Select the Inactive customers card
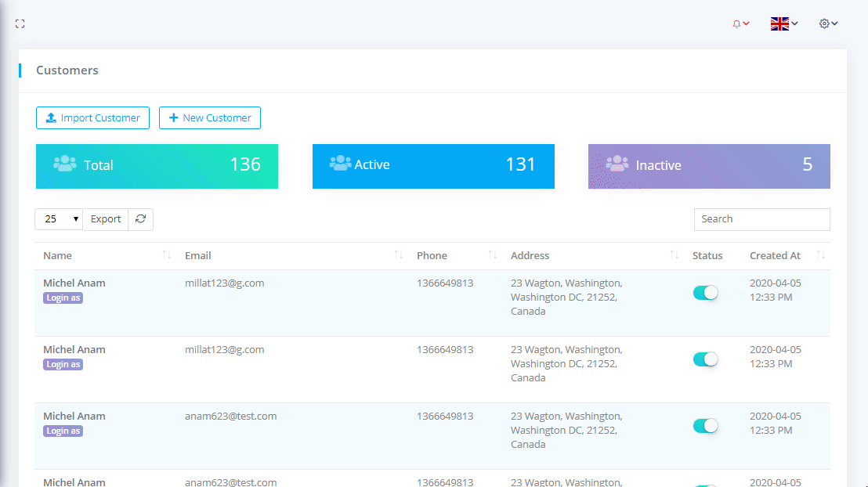The width and height of the screenshot is (868, 487). 709,166
